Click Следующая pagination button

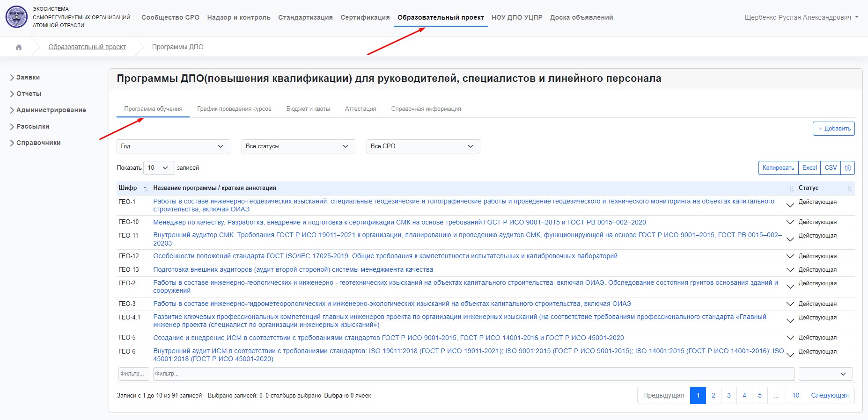(830, 396)
